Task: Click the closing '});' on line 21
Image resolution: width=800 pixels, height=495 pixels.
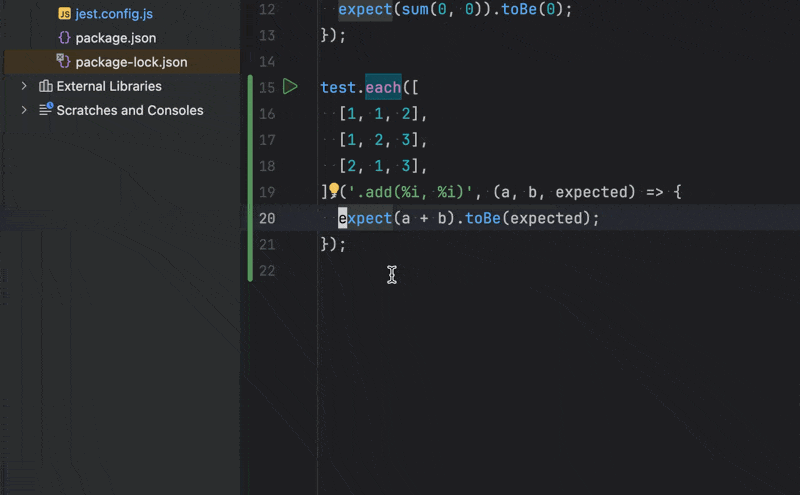Action: pos(333,244)
